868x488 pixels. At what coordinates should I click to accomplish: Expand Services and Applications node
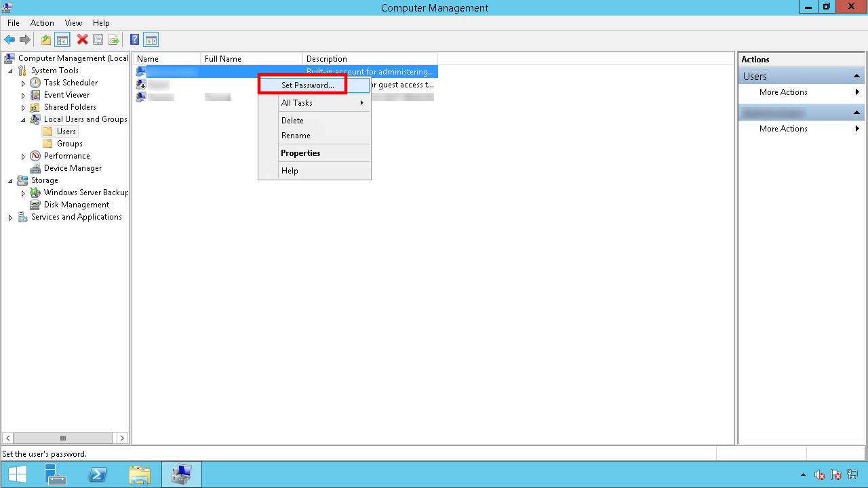click(x=10, y=218)
